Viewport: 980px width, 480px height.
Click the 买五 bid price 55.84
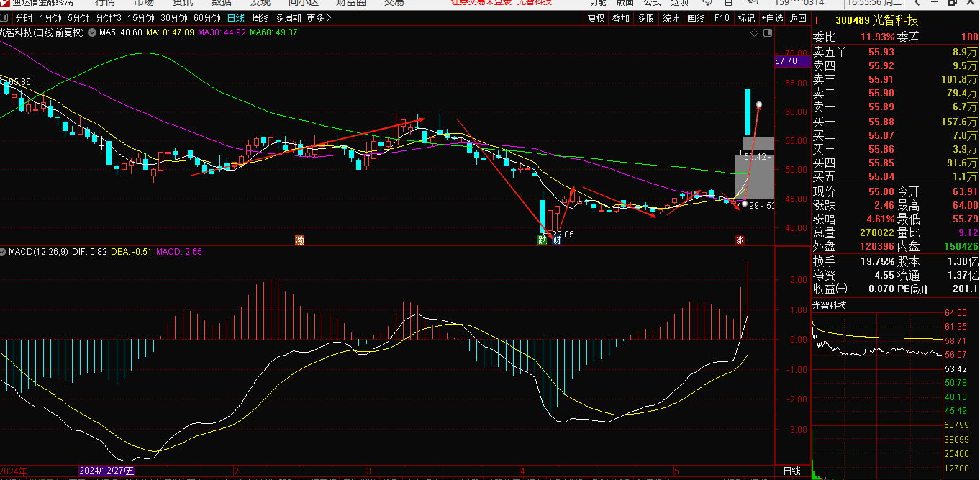pos(881,176)
